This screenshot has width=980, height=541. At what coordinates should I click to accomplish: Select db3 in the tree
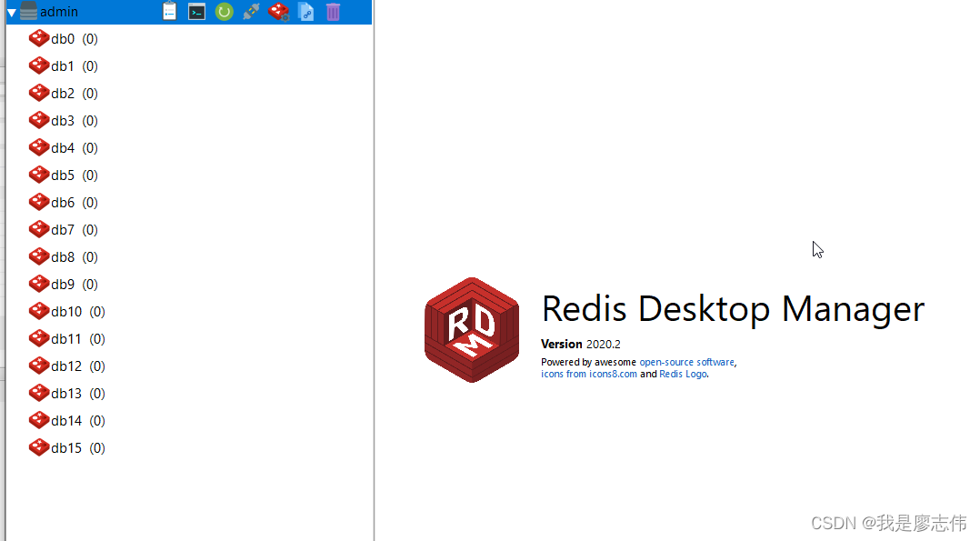click(63, 120)
